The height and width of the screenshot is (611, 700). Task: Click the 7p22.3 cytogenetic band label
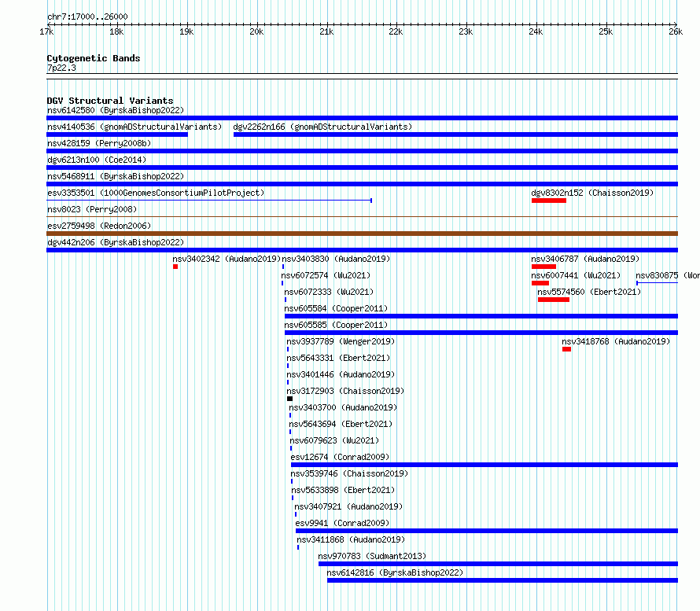click(61, 68)
